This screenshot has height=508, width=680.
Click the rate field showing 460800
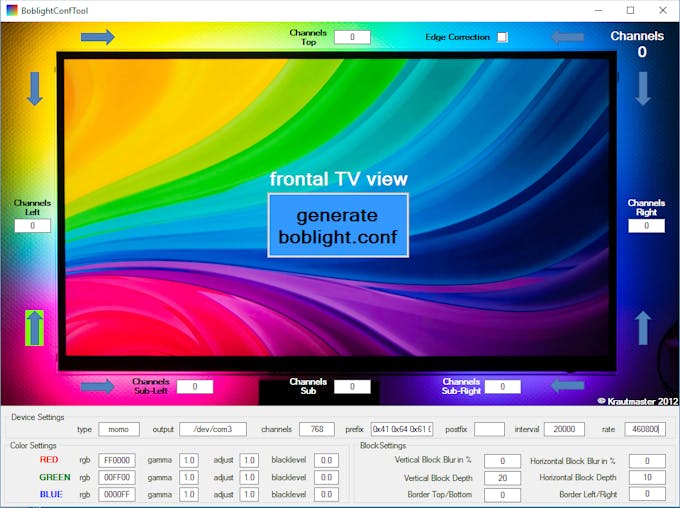(645, 429)
